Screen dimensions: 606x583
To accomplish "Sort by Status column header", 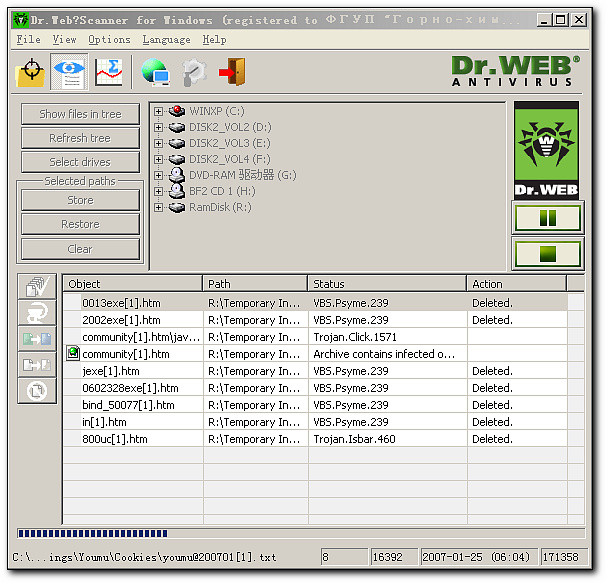I will point(387,284).
